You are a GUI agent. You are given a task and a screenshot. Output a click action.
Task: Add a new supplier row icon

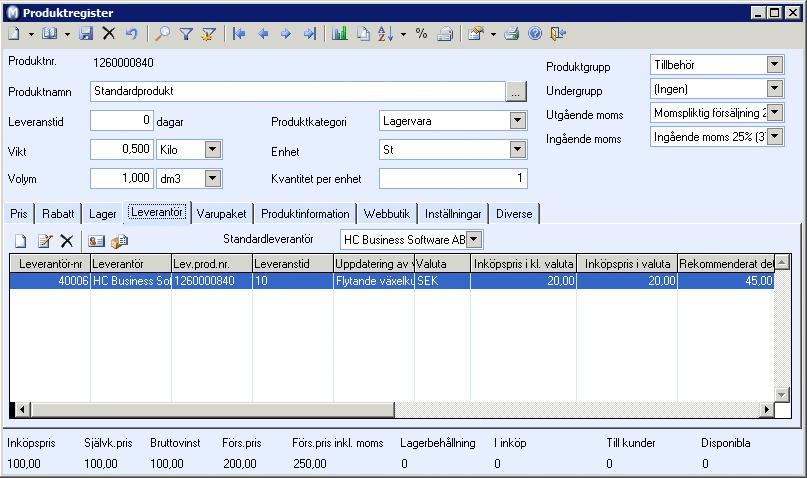click(x=21, y=241)
